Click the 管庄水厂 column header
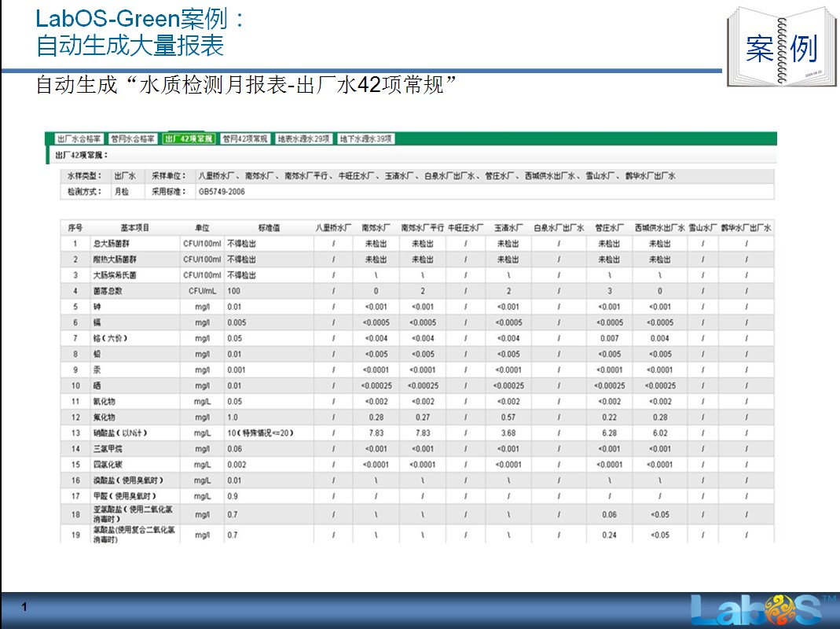840x629 pixels. pyautogui.click(x=609, y=228)
